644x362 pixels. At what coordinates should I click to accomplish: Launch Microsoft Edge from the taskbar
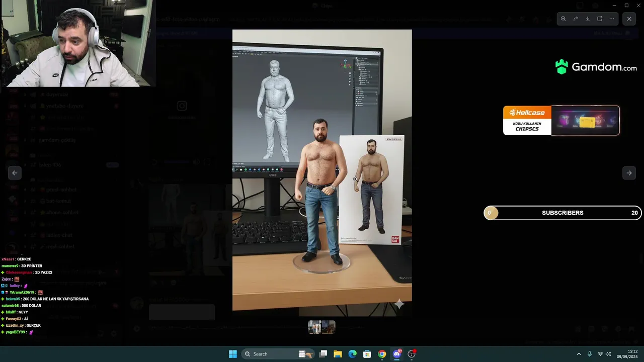(353, 354)
